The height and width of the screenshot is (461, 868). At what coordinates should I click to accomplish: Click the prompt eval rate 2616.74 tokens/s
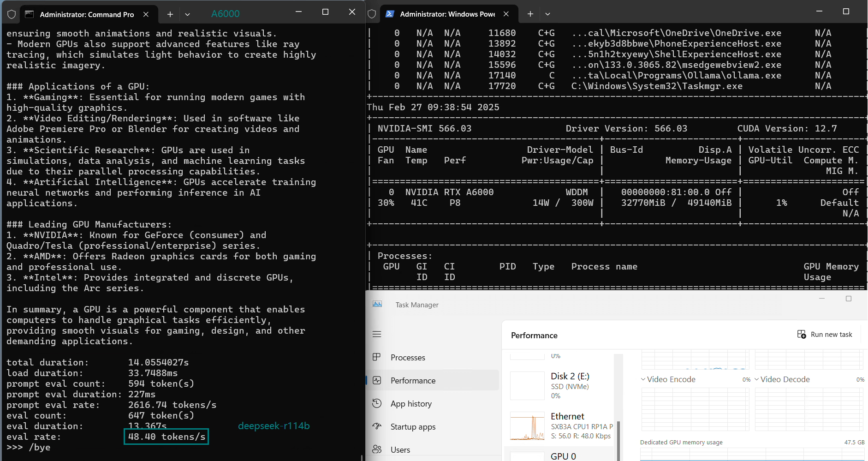click(172, 405)
